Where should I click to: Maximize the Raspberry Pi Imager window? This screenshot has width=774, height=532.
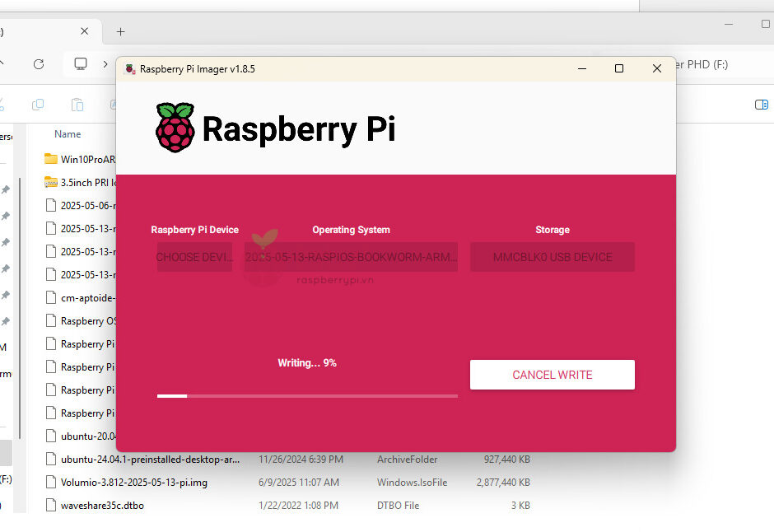pyautogui.click(x=619, y=69)
